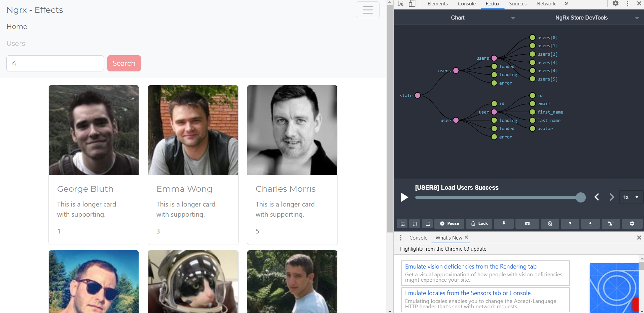Focus the user id search input
This screenshot has height=313, width=644.
(55, 63)
